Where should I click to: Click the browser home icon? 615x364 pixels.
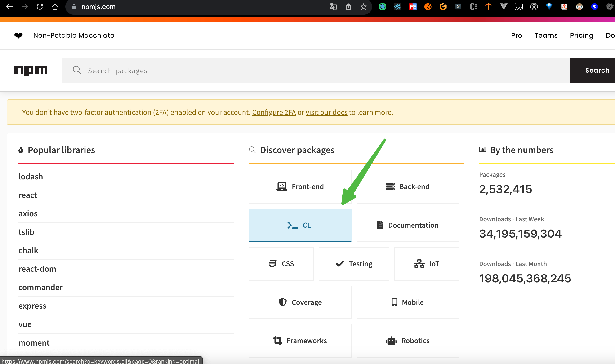point(55,7)
